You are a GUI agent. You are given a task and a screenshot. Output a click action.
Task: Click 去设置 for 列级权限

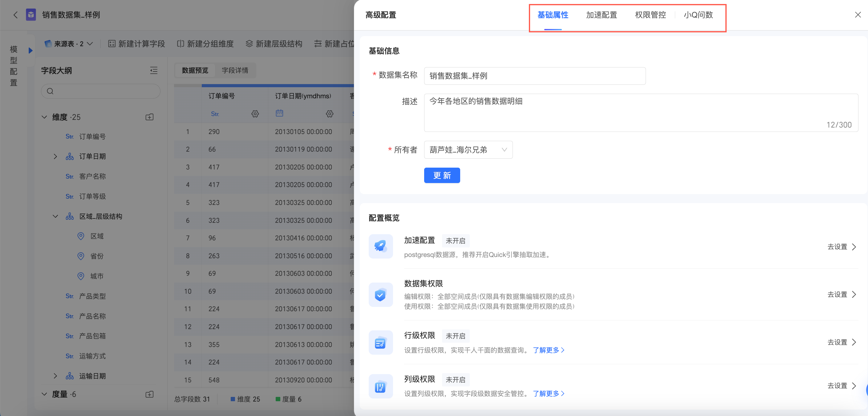(842, 386)
